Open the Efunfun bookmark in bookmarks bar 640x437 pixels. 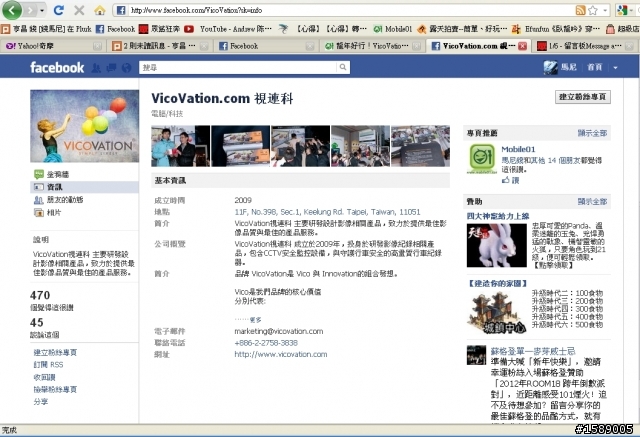(556, 29)
